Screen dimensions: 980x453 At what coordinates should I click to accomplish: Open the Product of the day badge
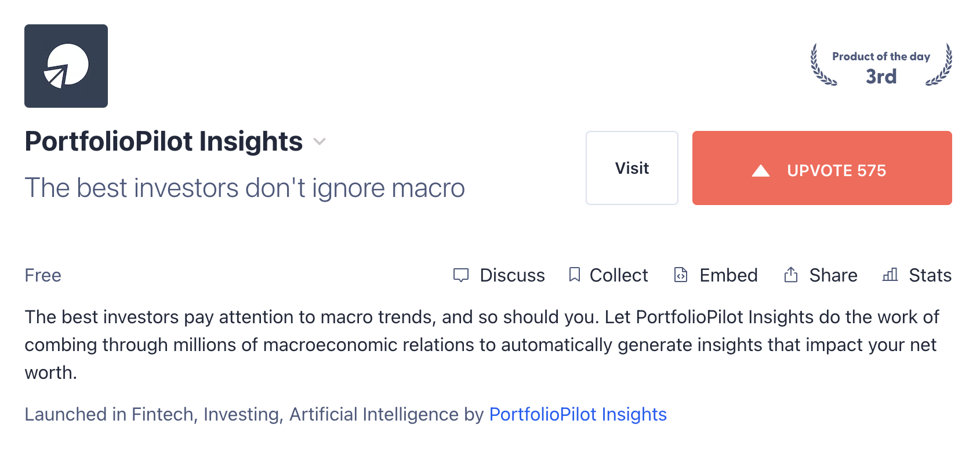(x=881, y=65)
